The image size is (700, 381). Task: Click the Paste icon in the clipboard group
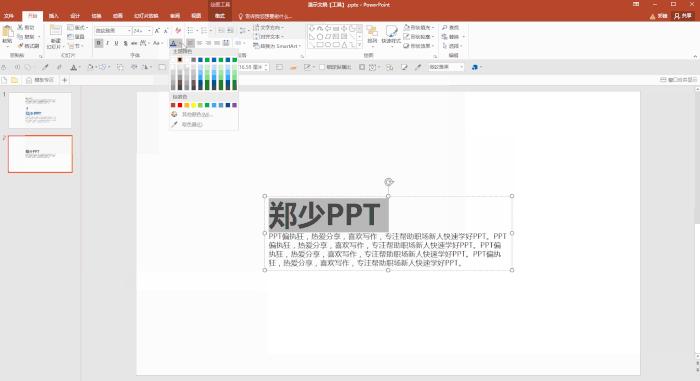click(x=7, y=32)
